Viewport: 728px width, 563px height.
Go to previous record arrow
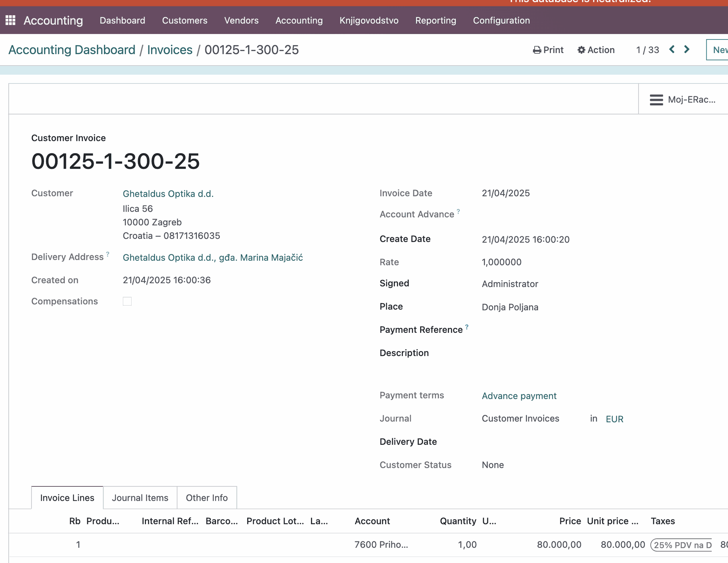672,49
